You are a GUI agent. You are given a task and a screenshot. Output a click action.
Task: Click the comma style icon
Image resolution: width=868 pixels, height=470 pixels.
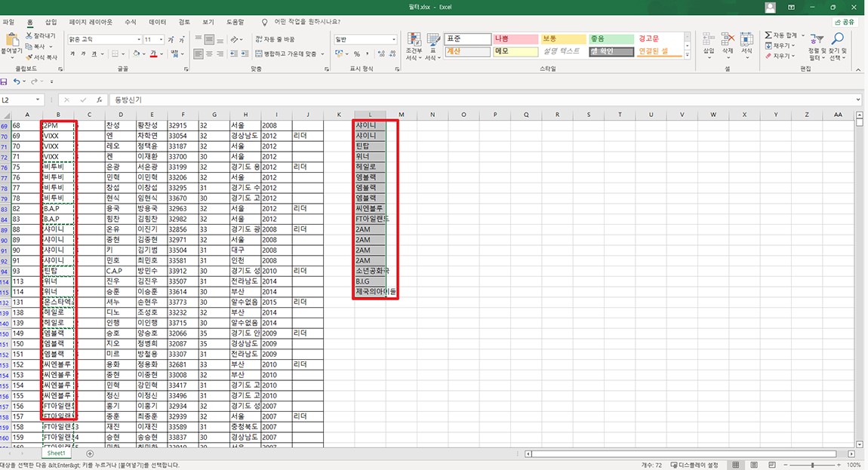click(367, 54)
